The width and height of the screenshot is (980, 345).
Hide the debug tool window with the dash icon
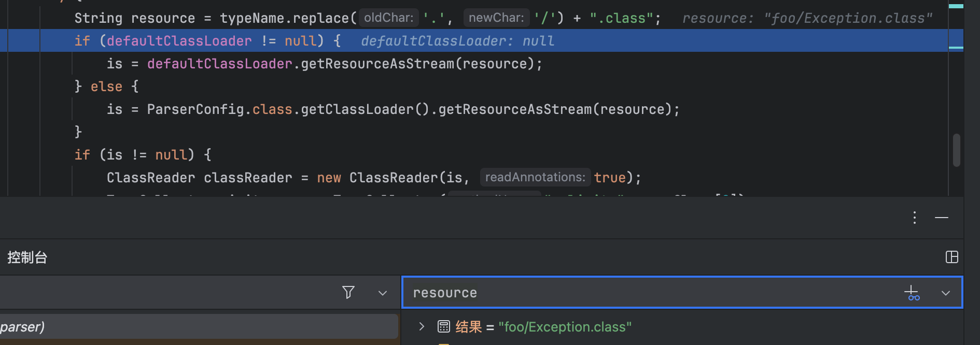click(942, 218)
